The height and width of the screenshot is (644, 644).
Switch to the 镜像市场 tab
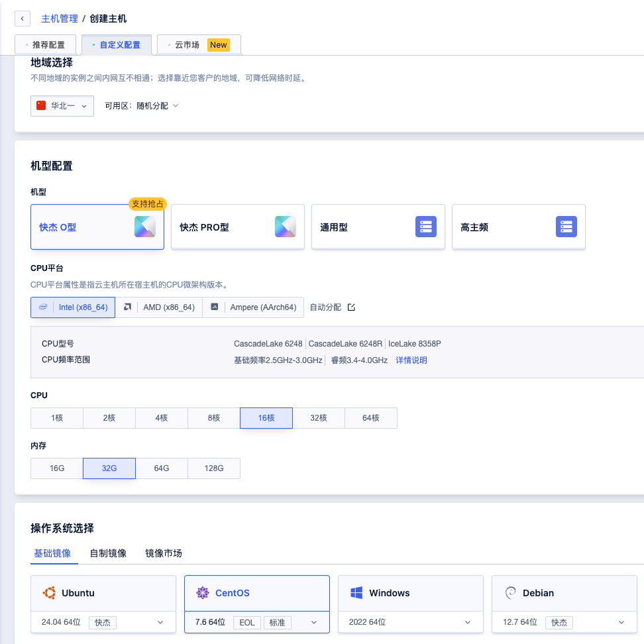click(x=164, y=553)
